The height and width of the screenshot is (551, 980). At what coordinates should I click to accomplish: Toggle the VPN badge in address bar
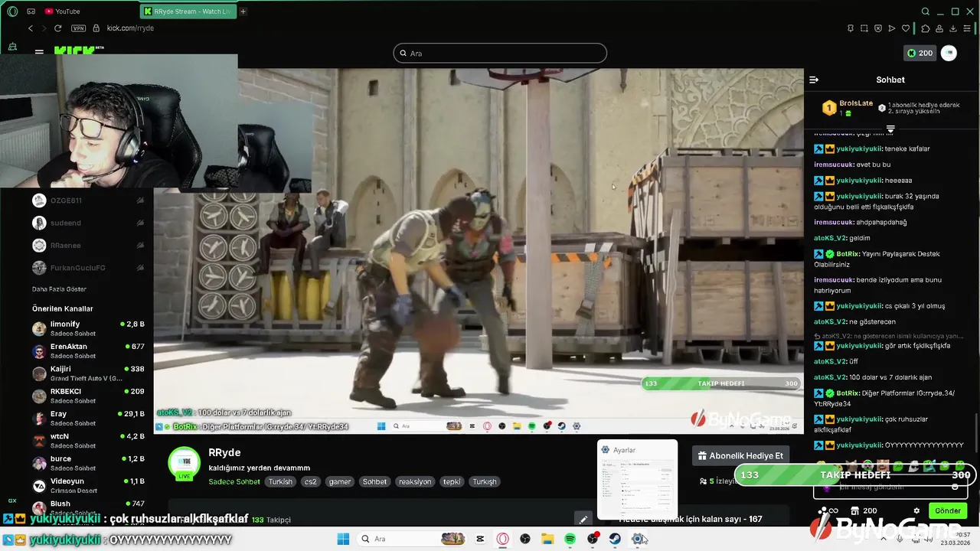[78, 28]
